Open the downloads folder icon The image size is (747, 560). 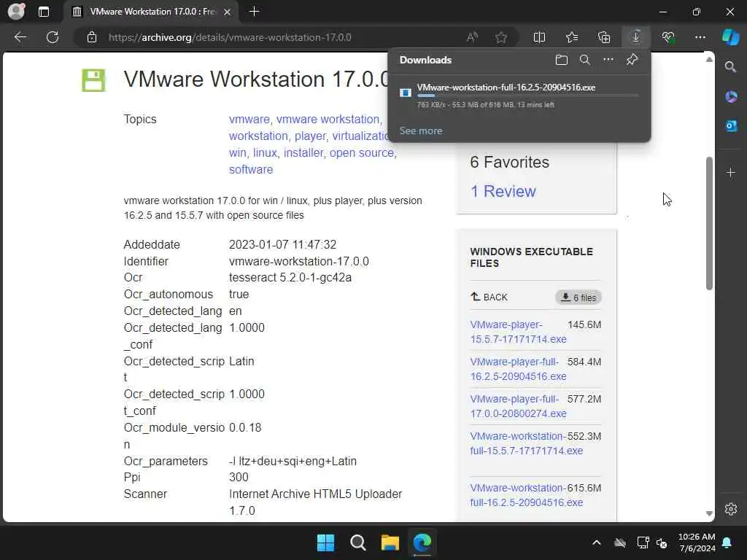click(562, 60)
